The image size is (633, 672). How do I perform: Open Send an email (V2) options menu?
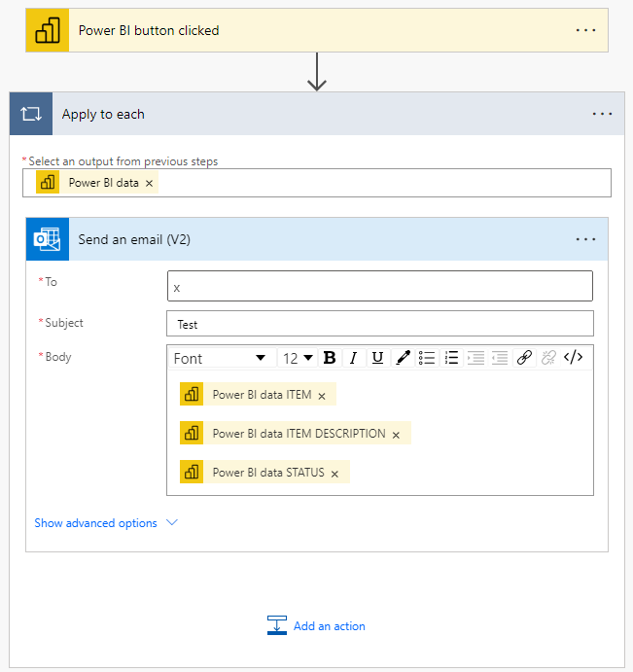pos(585,239)
